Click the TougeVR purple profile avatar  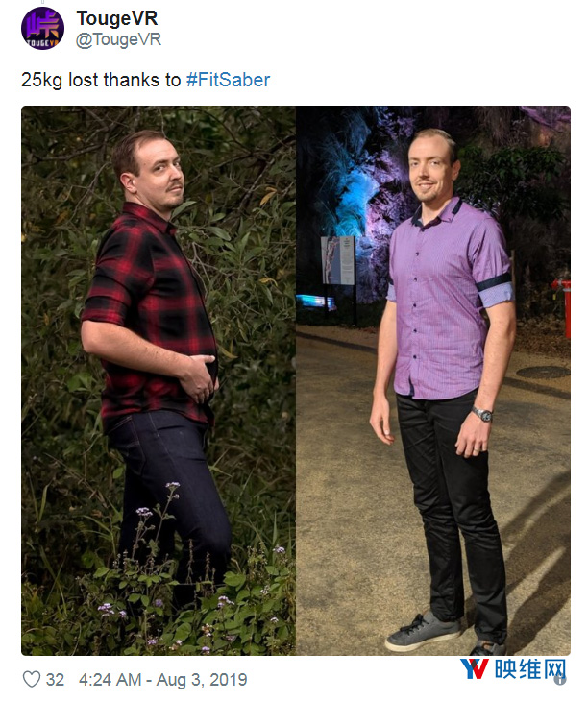[43, 28]
